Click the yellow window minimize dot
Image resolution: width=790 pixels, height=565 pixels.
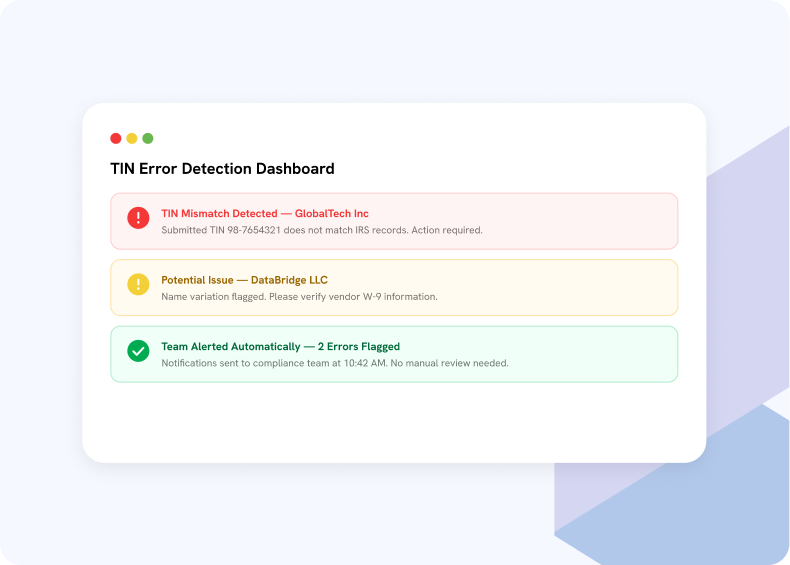pyautogui.click(x=132, y=138)
